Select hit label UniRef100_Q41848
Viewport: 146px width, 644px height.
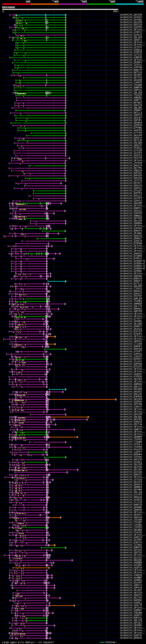point(131,80)
